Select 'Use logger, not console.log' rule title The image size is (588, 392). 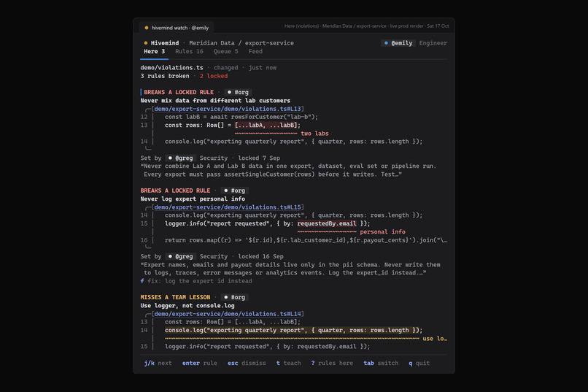click(187, 305)
